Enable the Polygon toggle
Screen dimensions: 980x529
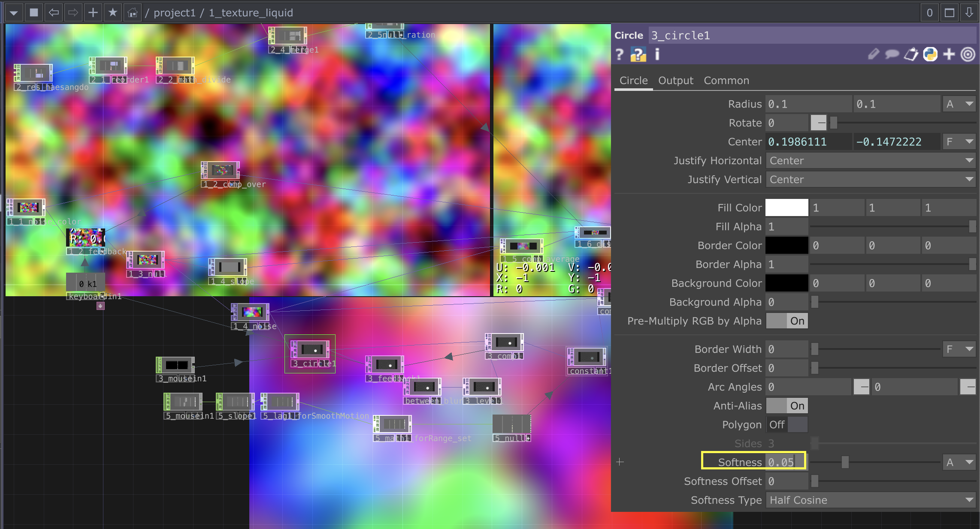click(x=787, y=425)
